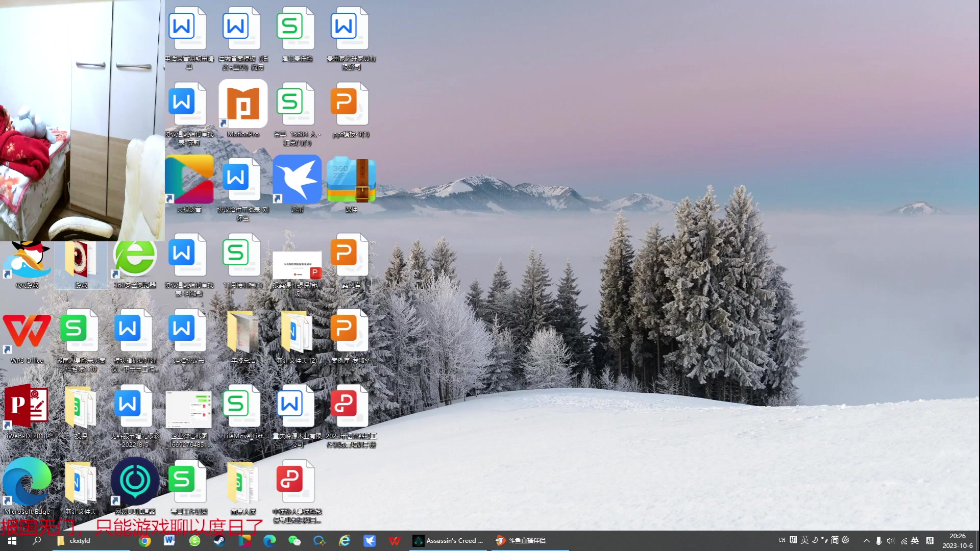Open the MotionPro desktop shortcut

click(243, 108)
